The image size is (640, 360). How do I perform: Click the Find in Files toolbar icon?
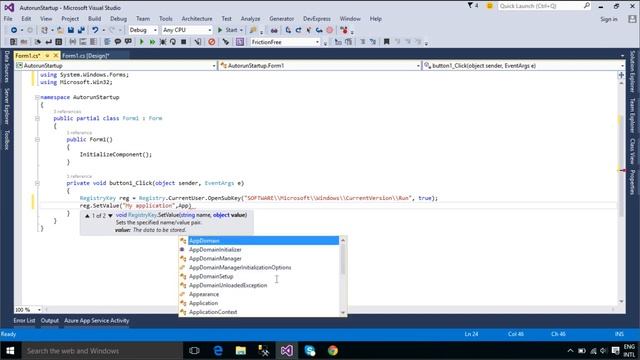point(253,30)
